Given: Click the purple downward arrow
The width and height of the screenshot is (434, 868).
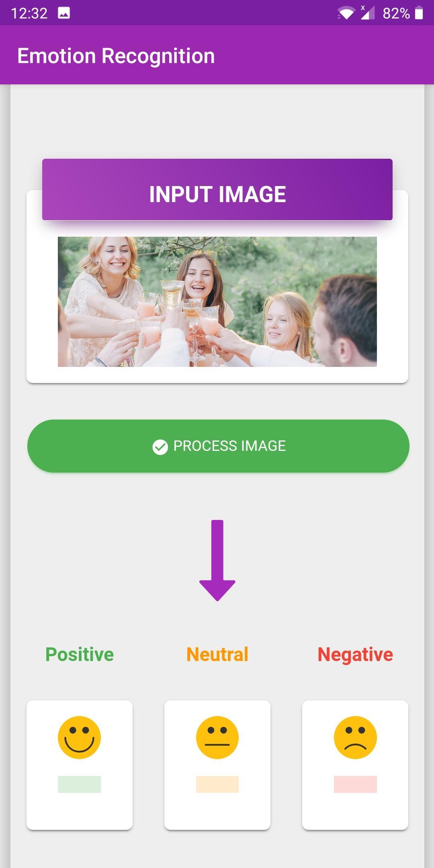Looking at the screenshot, I should pyautogui.click(x=217, y=561).
